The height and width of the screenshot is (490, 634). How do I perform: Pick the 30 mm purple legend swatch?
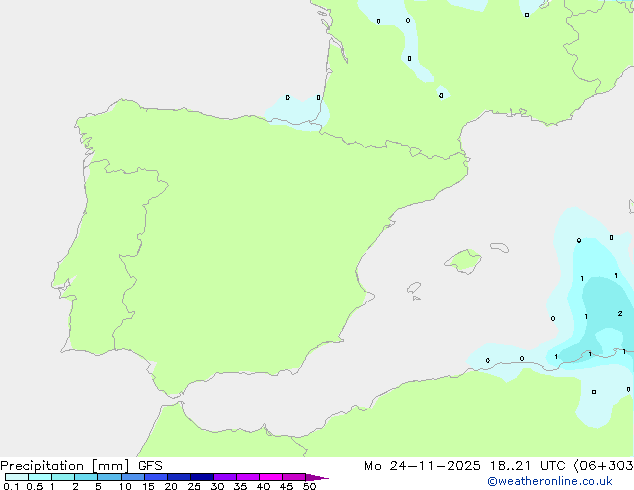point(225,478)
